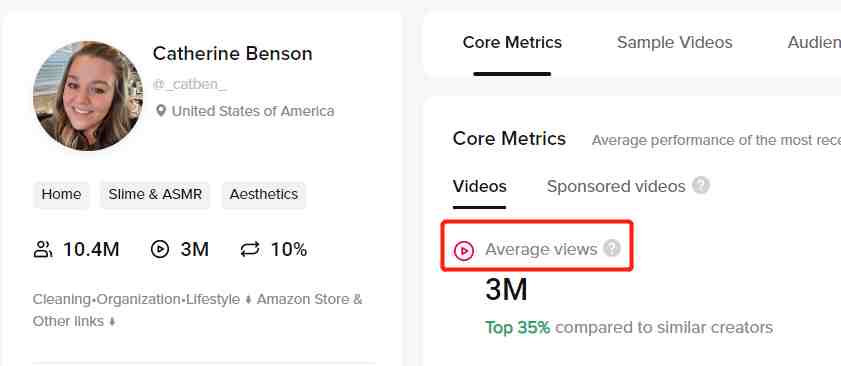841x366 pixels.
Task: Click the Catherine Benson creator name
Action: pyautogui.click(x=232, y=54)
